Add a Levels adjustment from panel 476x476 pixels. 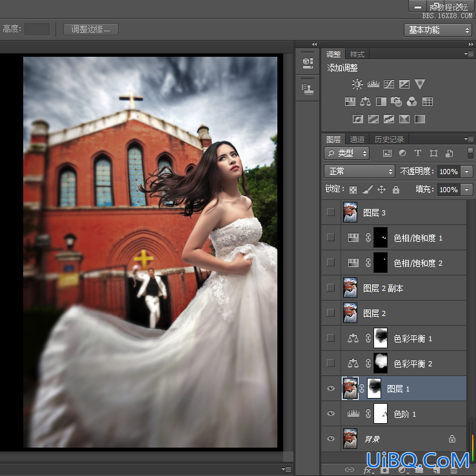point(373,84)
